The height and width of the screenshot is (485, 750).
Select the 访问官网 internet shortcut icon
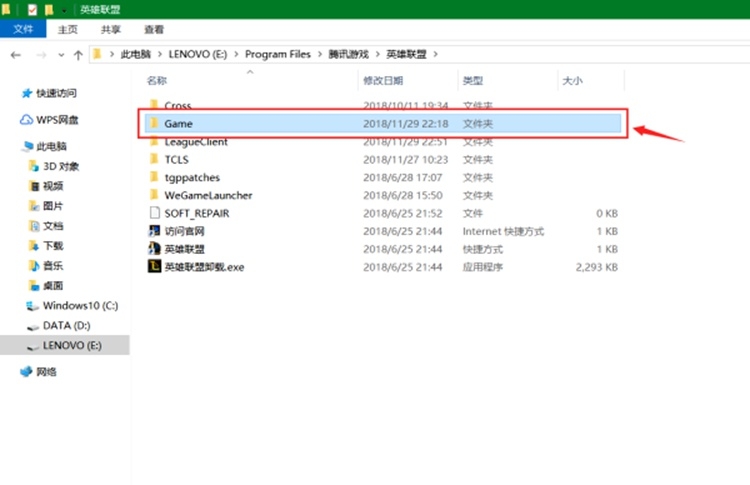154,231
